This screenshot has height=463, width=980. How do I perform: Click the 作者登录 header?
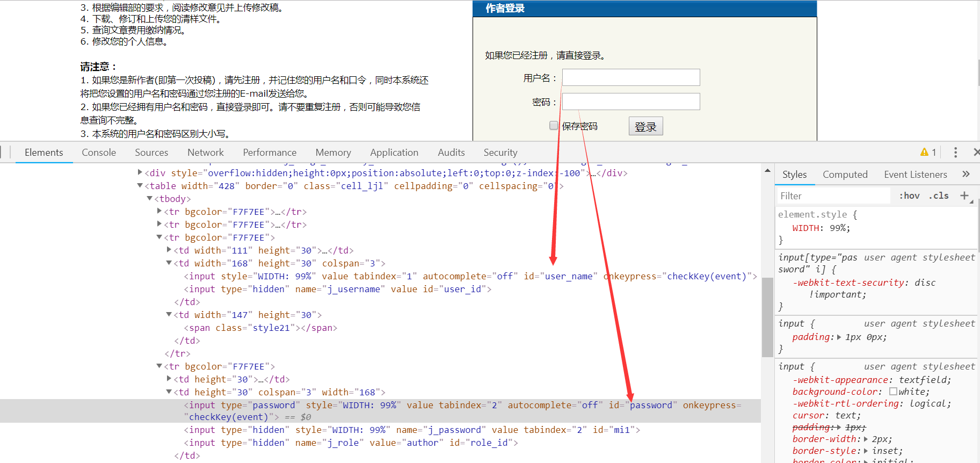coord(505,8)
